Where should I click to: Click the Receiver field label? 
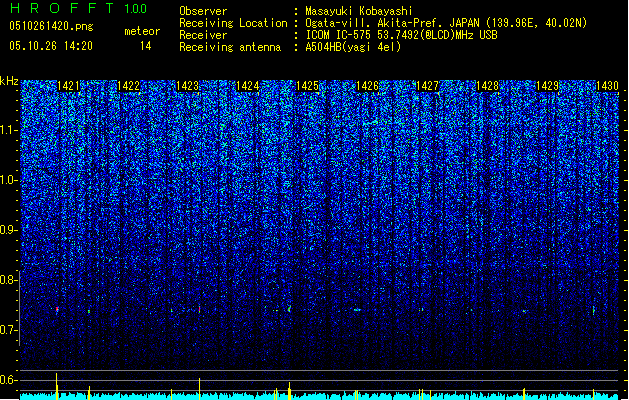tap(203, 35)
